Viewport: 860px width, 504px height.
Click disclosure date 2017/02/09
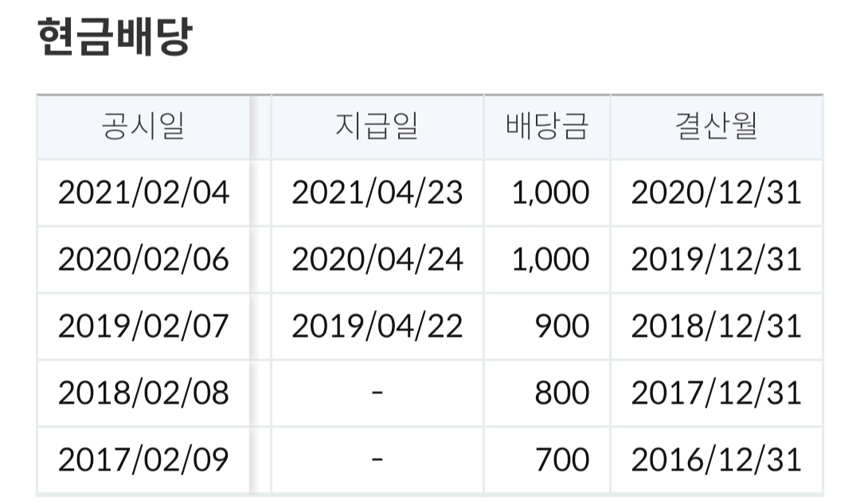[x=143, y=460]
